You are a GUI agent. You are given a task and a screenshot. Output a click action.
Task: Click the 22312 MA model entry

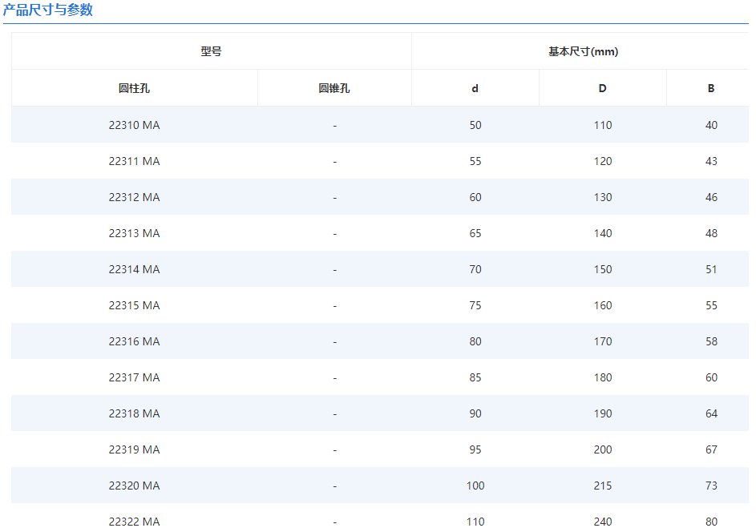click(x=134, y=197)
